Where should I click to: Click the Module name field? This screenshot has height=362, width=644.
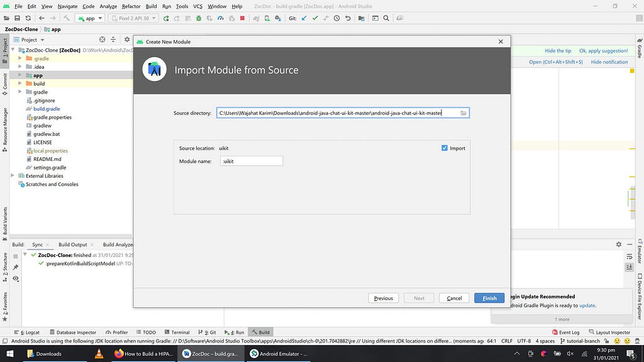click(x=252, y=162)
